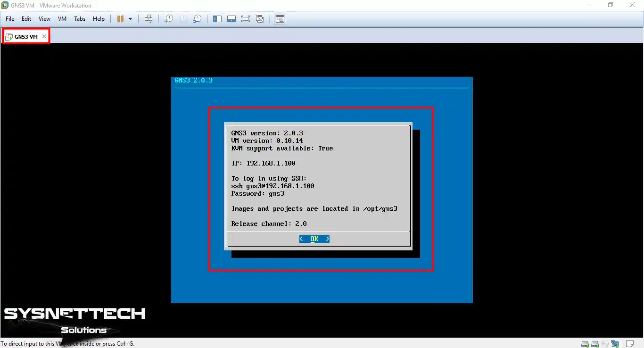Open the power options dropdown arrow
The image size is (644, 348).
131,19
